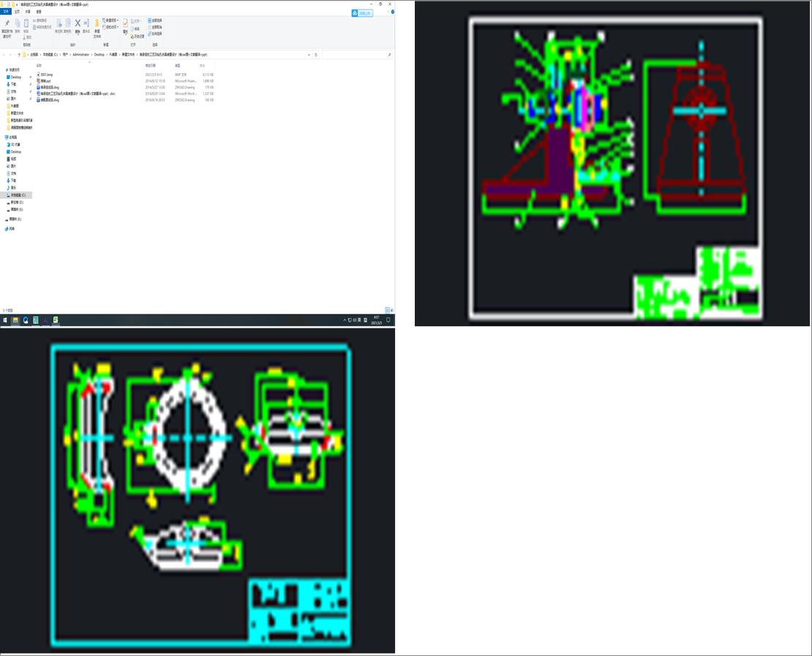Select the Network item in the sidebar
812x656 pixels.
[x=11, y=228]
